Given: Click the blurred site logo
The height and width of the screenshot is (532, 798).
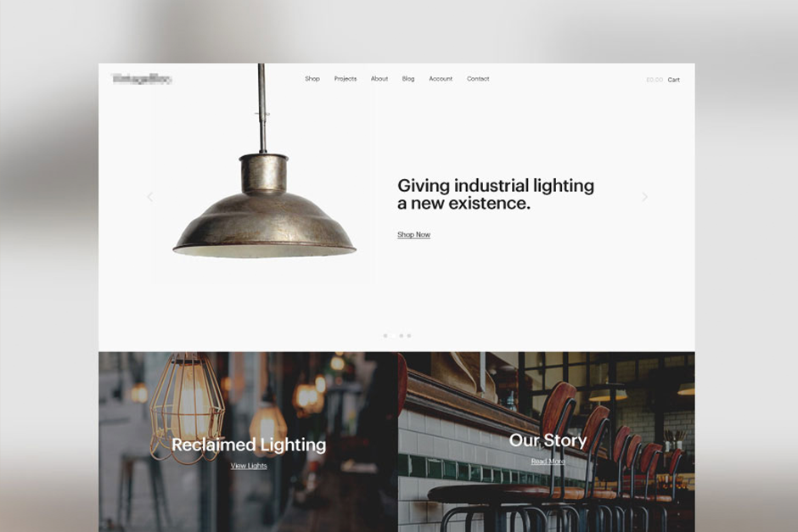Looking at the screenshot, I should click(142, 79).
